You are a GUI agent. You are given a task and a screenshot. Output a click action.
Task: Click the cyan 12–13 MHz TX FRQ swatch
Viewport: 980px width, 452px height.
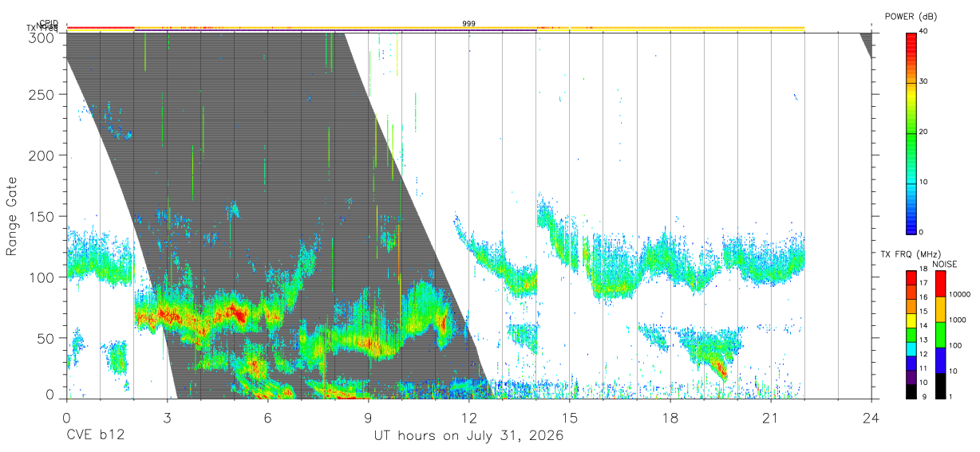coord(911,349)
